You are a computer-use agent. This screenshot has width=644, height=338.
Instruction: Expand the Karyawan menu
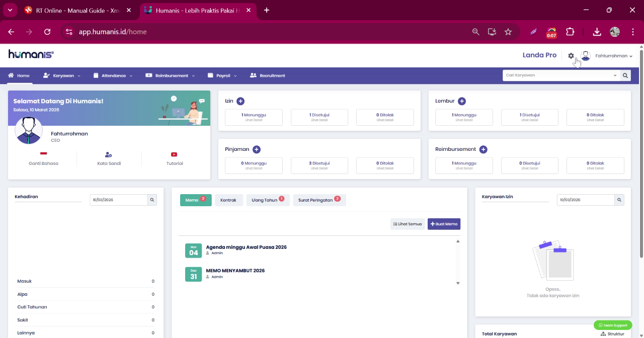[x=62, y=75]
